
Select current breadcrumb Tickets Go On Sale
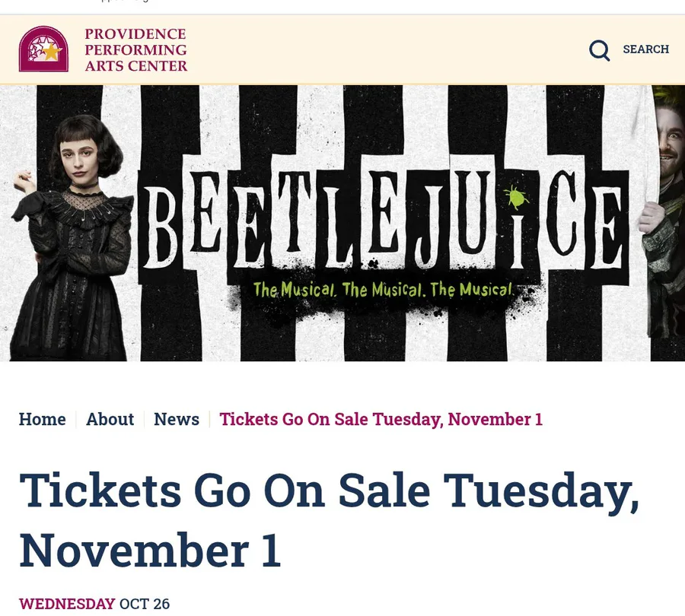point(381,419)
